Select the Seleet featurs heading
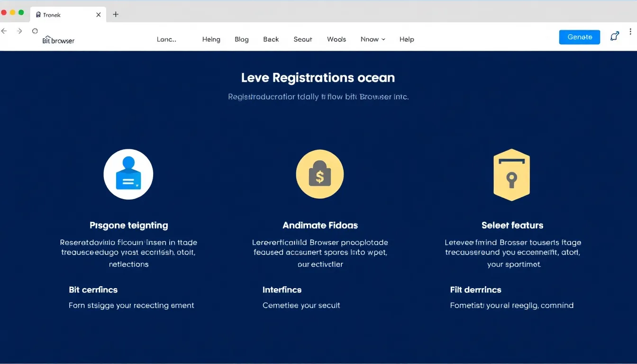The height and width of the screenshot is (364, 637). (x=512, y=225)
